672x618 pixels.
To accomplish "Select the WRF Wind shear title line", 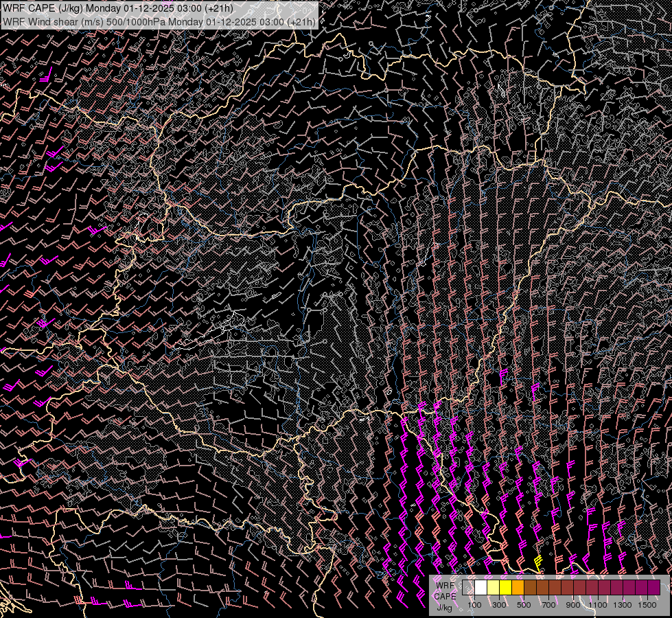I will [159, 21].
